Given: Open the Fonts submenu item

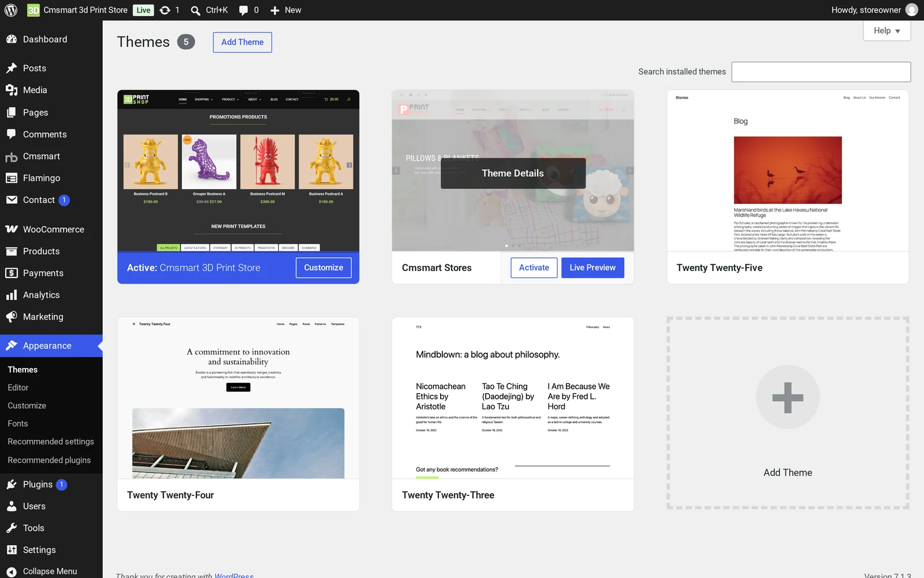Looking at the screenshot, I should coord(18,424).
